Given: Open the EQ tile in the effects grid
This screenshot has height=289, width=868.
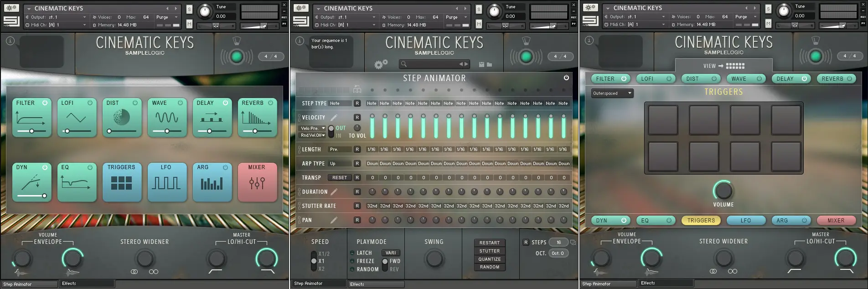Looking at the screenshot, I should click(x=77, y=182).
